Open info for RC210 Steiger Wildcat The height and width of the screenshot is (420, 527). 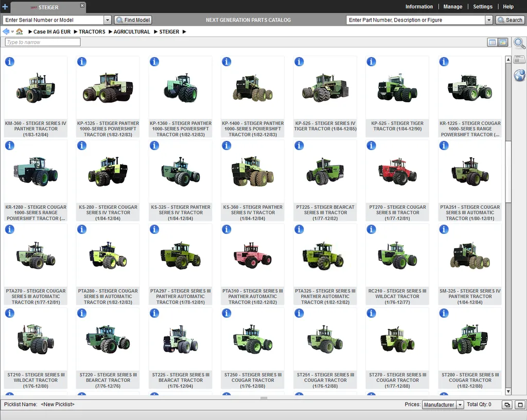point(372,229)
